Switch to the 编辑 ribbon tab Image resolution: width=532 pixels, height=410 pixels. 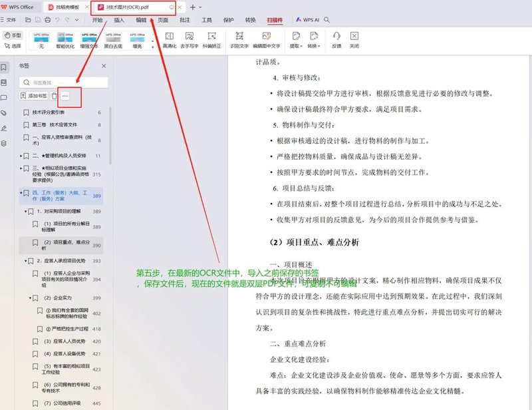(x=141, y=20)
